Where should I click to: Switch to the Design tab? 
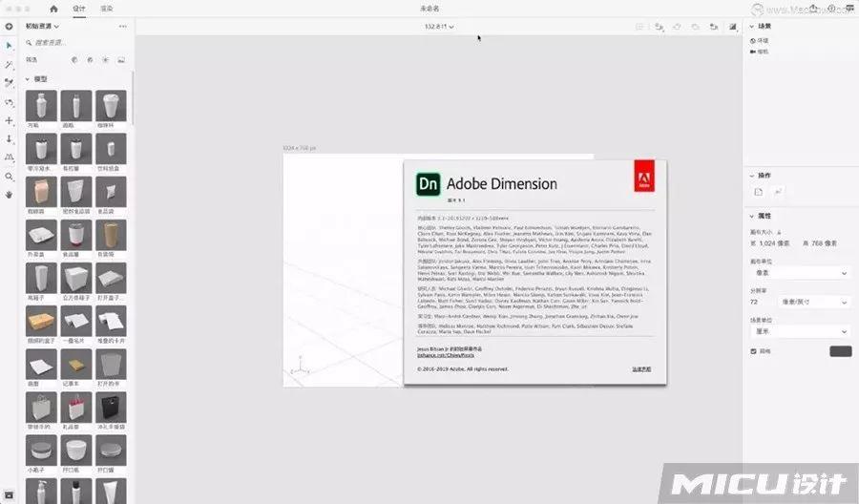pos(79,9)
